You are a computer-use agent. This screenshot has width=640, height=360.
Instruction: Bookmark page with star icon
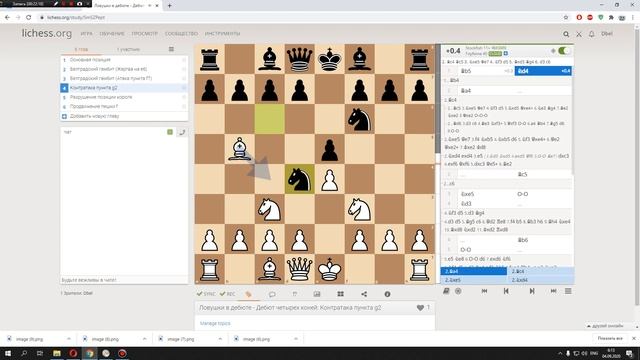pyautogui.click(x=566, y=18)
